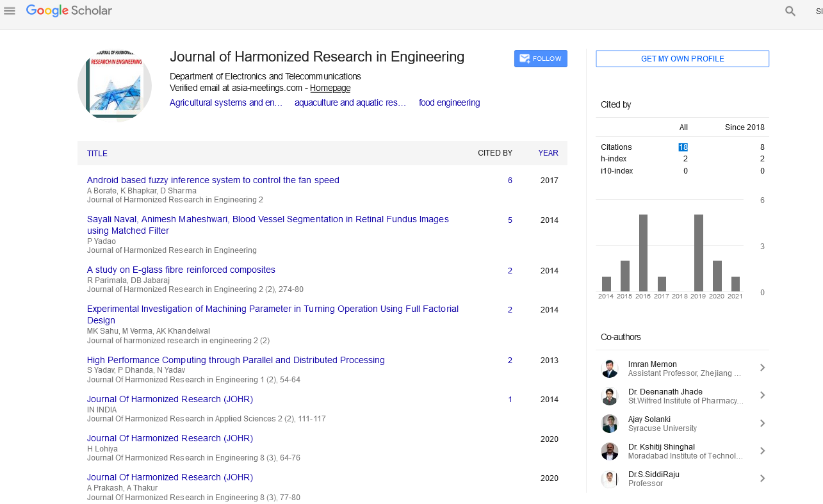Click the search magnifier icon

coord(790,11)
